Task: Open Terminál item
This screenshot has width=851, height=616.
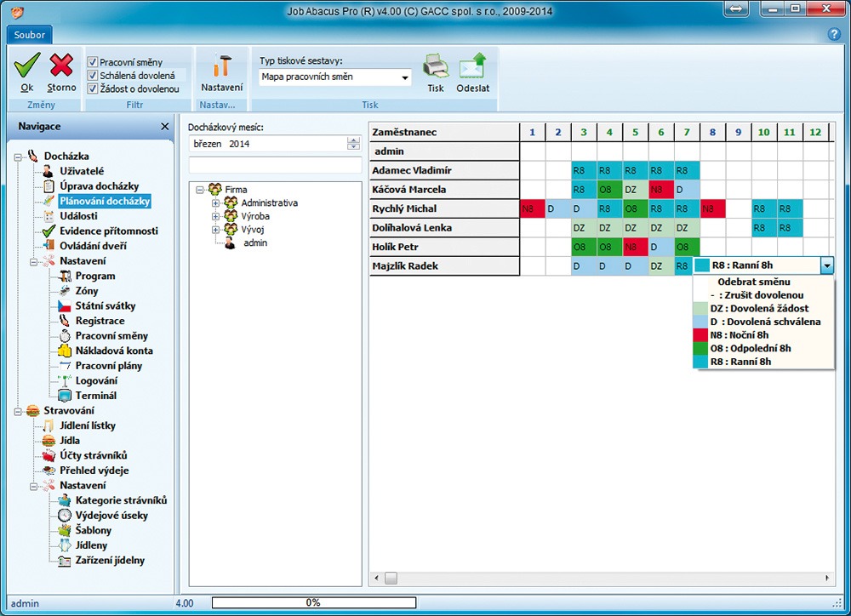Action: coord(95,396)
